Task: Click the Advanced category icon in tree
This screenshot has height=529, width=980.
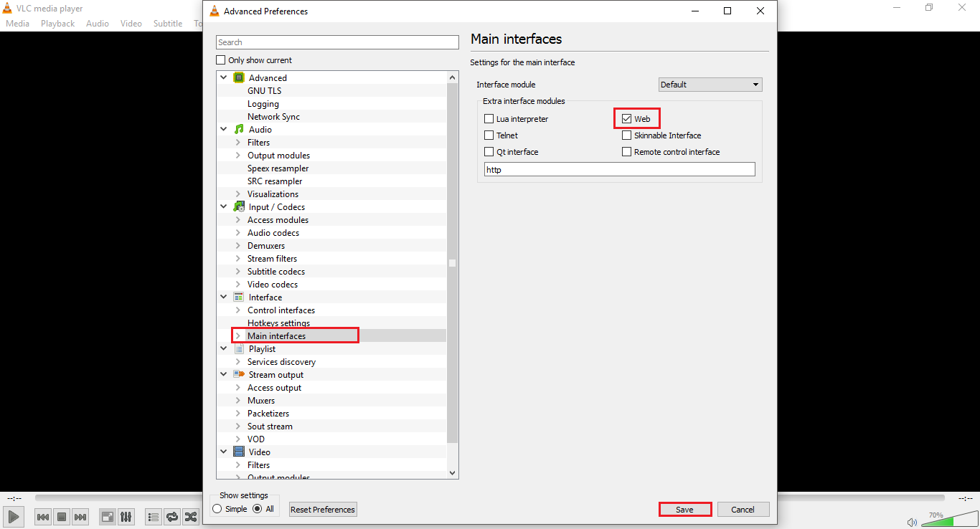Action: click(x=239, y=78)
